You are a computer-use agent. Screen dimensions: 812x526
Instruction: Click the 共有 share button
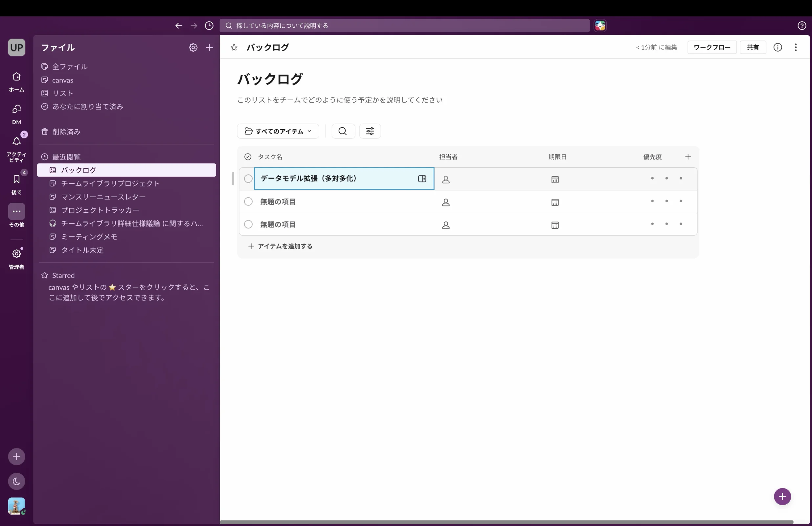[x=753, y=47]
